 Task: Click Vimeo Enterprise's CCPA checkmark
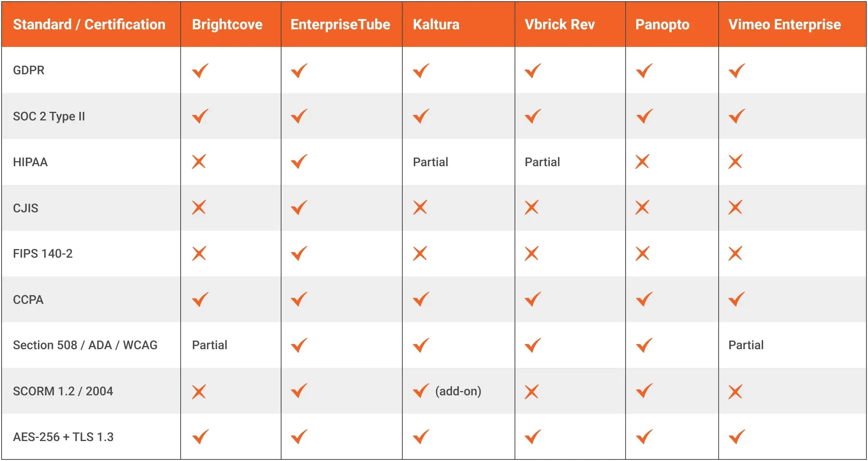(737, 300)
